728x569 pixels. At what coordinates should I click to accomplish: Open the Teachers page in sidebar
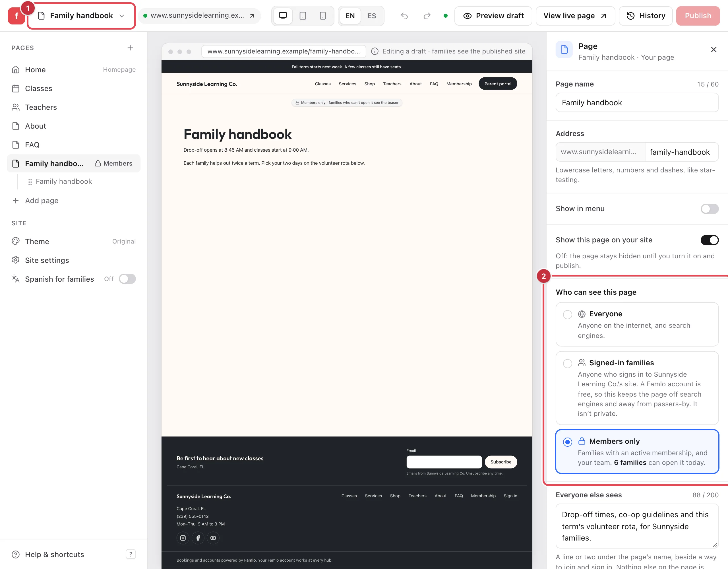(x=74, y=107)
